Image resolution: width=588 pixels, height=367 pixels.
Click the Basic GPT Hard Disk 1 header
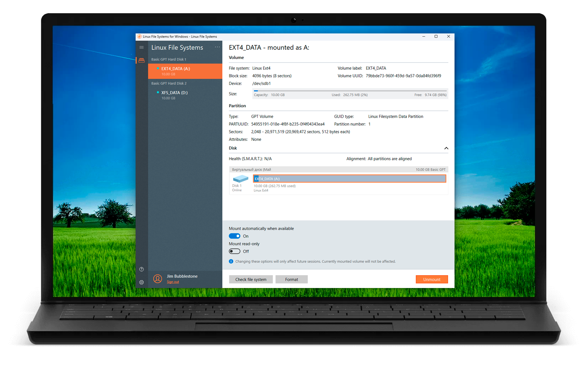coord(169,59)
